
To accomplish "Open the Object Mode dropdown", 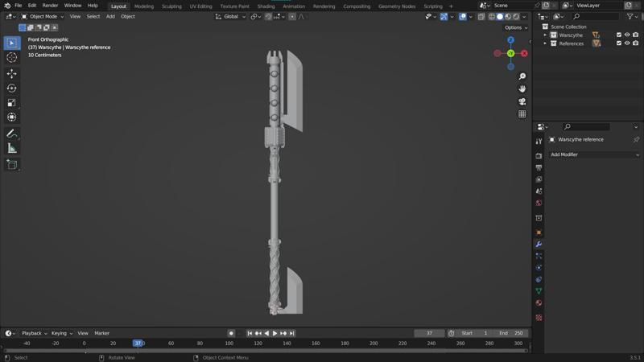I will coord(43,16).
